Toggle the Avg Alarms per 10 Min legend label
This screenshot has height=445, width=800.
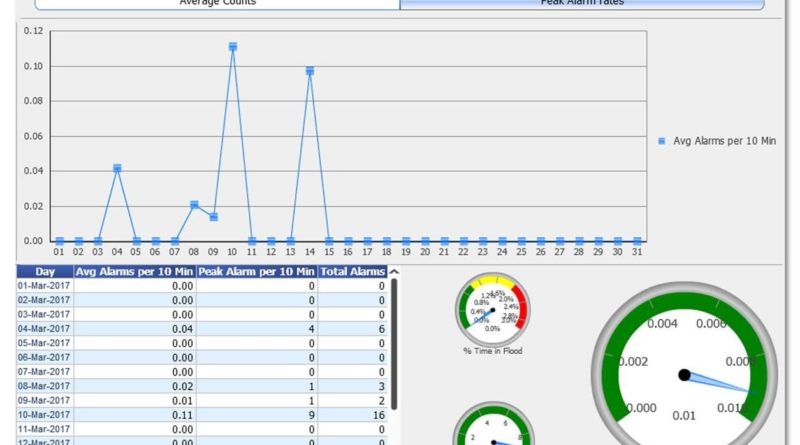pyautogui.click(x=724, y=141)
